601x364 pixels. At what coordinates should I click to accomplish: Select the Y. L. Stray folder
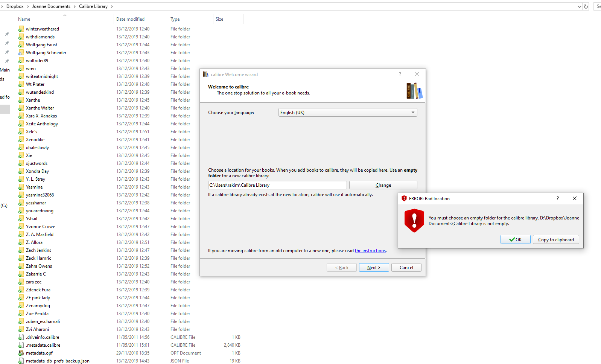(35, 179)
